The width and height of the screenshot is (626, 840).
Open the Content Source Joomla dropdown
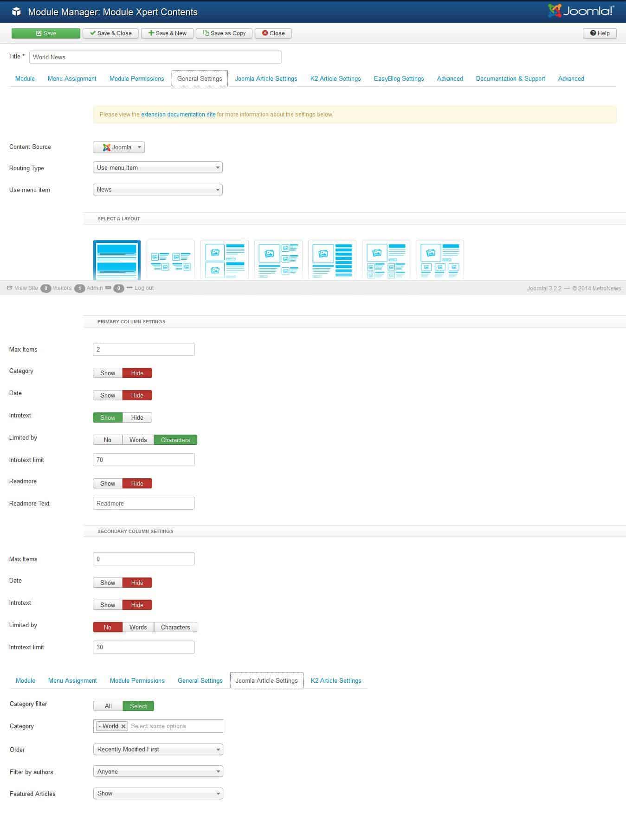pos(119,147)
